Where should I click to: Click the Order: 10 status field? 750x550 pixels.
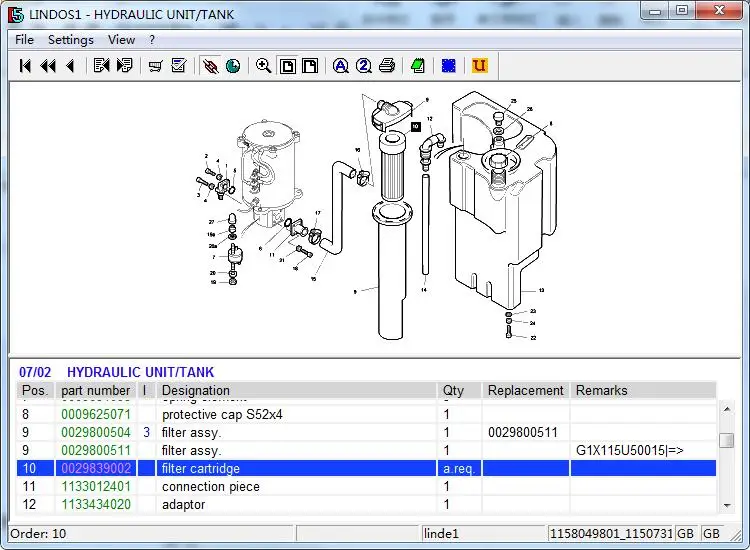(151, 533)
